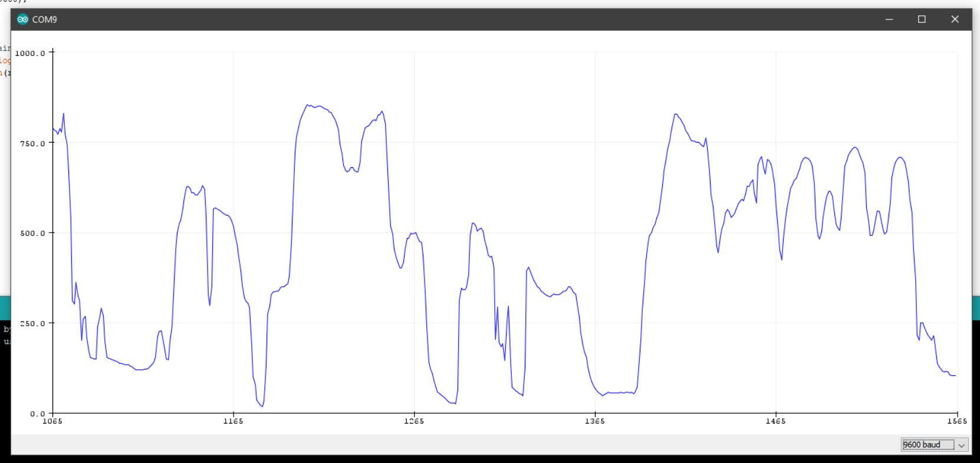Image resolution: width=980 pixels, height=463 pixels.
Task: Click the 250.0 y-axis label
Action: click(32, 323)
